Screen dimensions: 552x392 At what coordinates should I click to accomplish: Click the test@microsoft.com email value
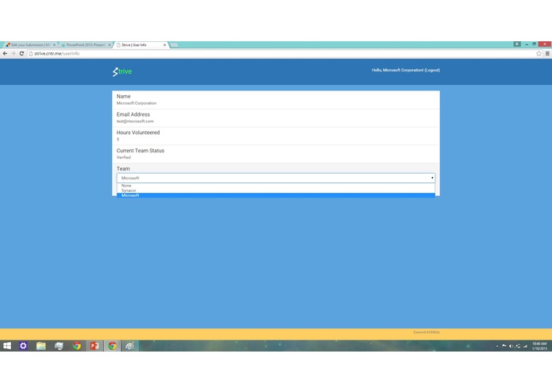[x=135, y=121]
